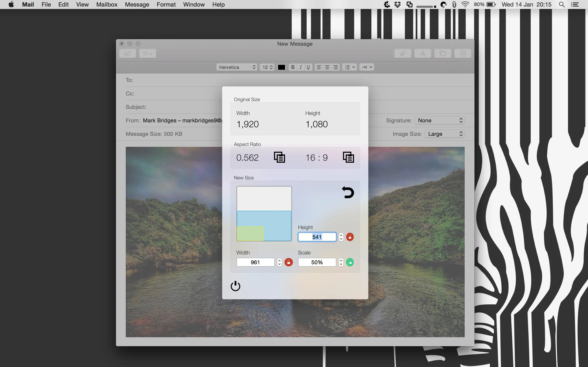Image resolution: width=588 pixels, height=367 pixels.
Task: Click the black text color swatch
Action: (281, 67)
